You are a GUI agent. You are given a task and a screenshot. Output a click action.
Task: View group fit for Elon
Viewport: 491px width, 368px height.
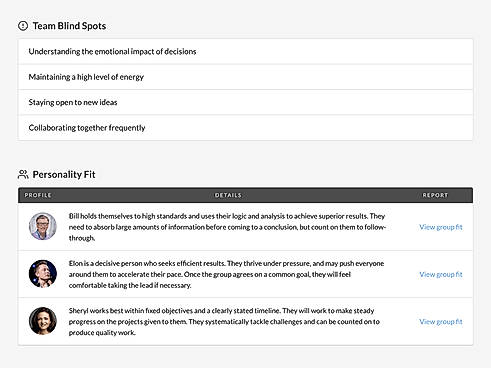tap(441, 274)
